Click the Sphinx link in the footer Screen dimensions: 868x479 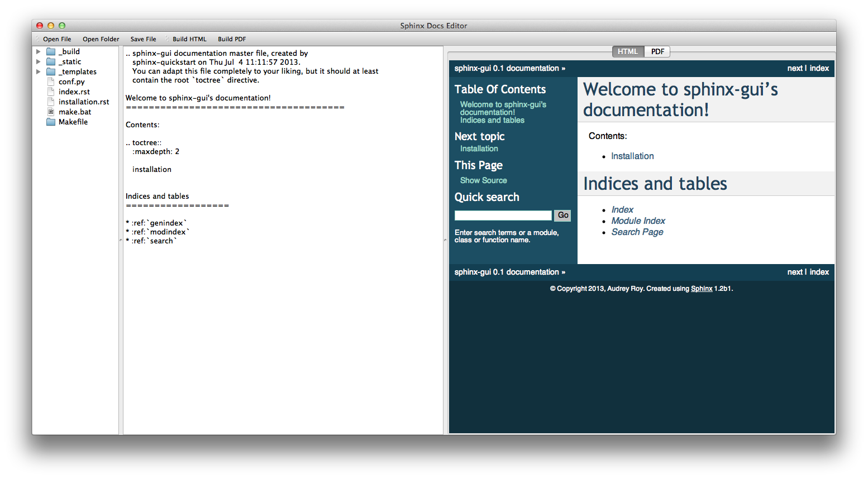click(x=702, y=289)
